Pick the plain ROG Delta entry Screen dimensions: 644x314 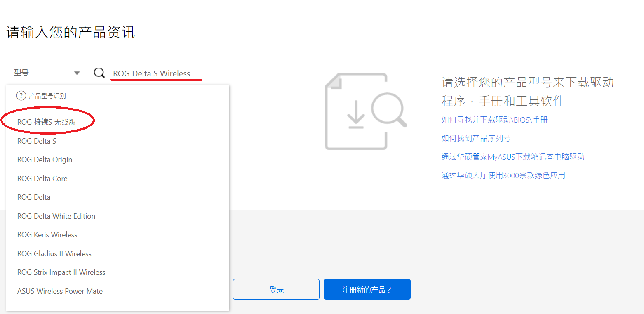tap(34, 197)
